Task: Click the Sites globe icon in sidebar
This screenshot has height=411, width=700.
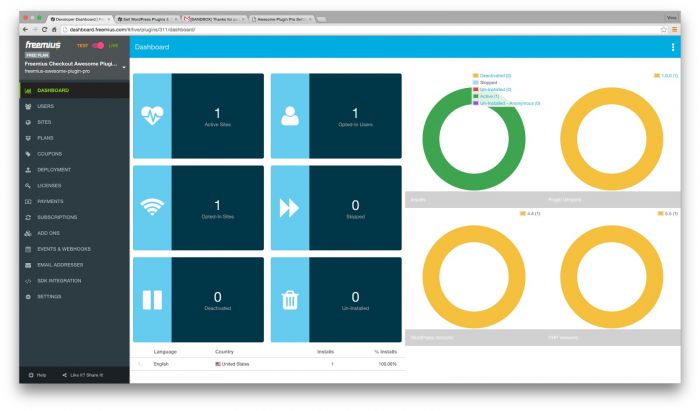Action: tap(28, 122)
